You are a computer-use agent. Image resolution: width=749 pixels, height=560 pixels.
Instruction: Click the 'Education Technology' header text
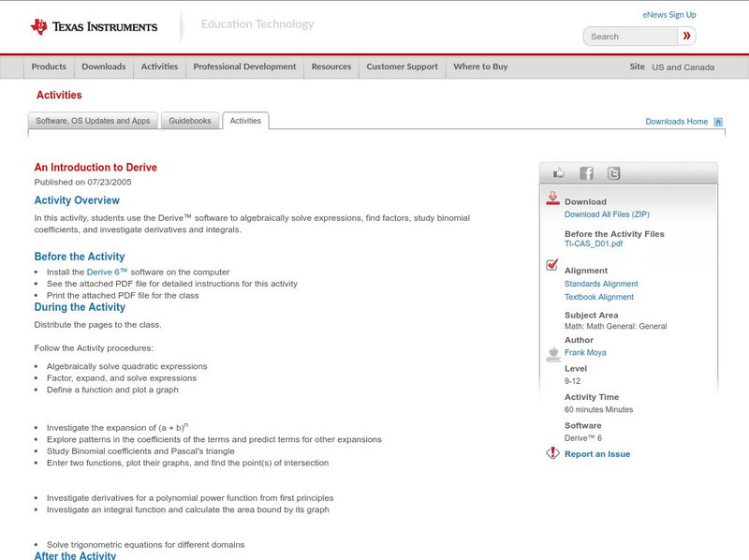(257, 24)
